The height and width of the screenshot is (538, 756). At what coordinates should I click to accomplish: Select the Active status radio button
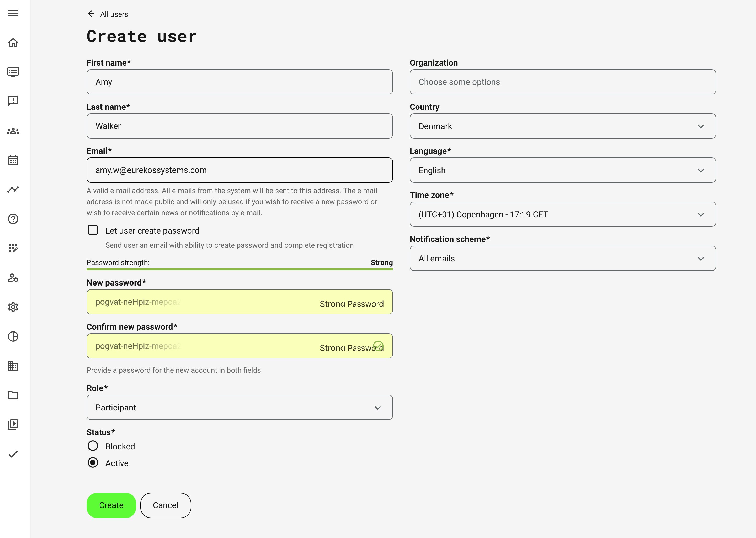coord(93,463)
